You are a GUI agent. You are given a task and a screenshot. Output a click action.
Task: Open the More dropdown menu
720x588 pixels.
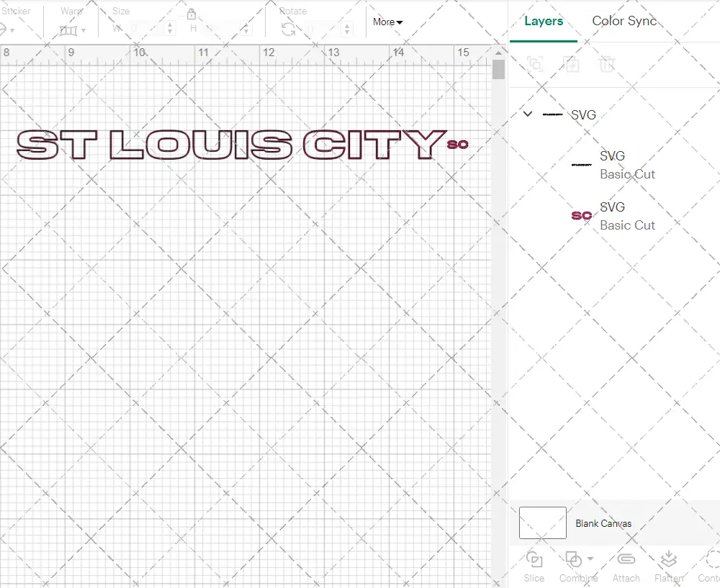pos(387,22)
